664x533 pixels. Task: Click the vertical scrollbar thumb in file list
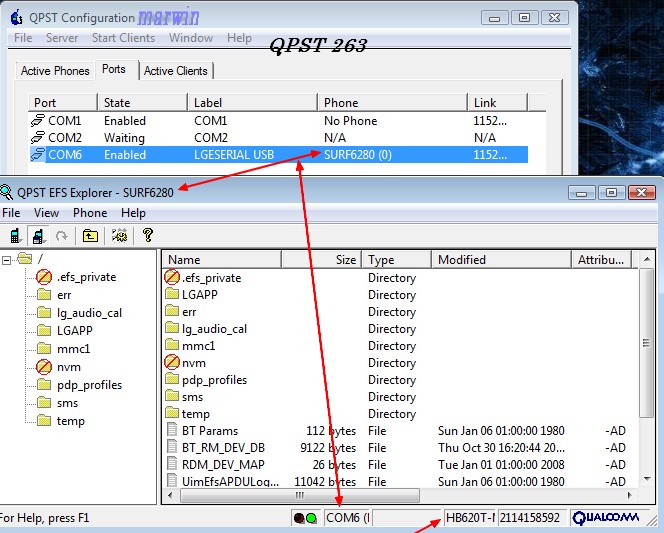click(x=647, y=343)
